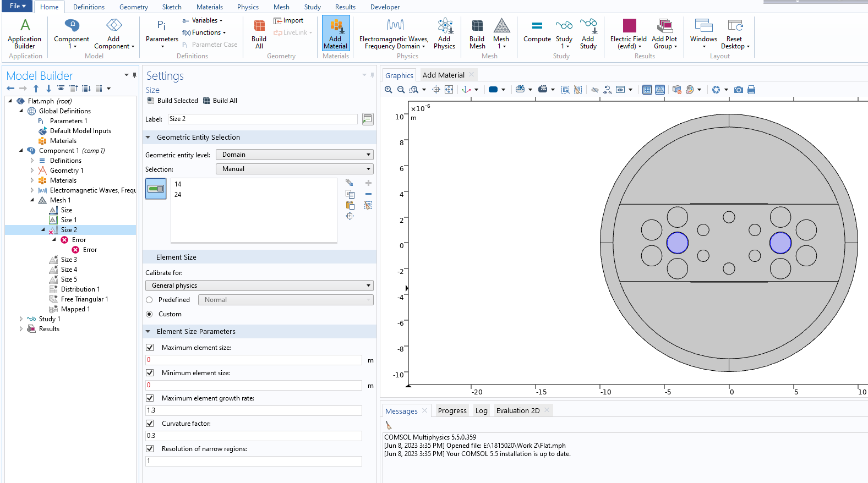Select the Predefined radio button
This screenshot has width=868, height=483.
coord(149,300)
